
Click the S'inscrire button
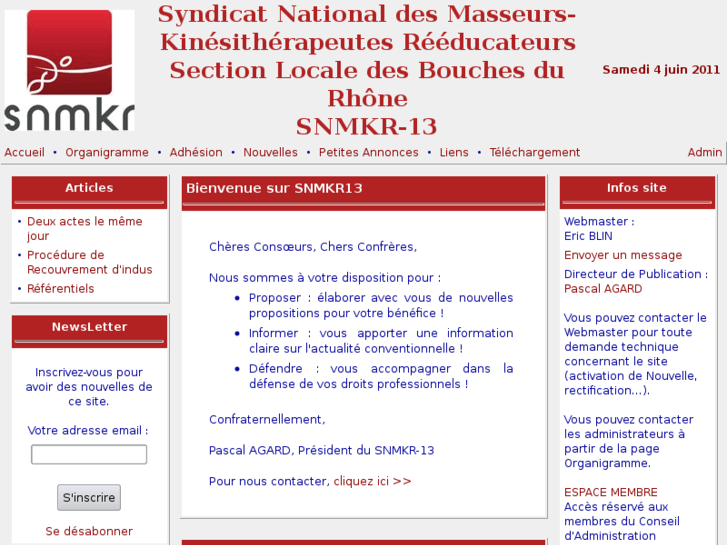click(89, 497)
